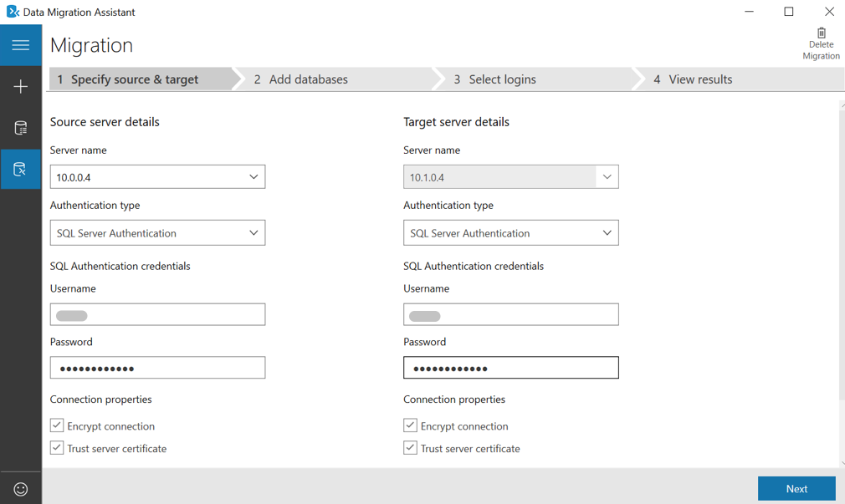The image size is (845, 504).
Task: Click the source Password field
Action: [x=157, y=367]
